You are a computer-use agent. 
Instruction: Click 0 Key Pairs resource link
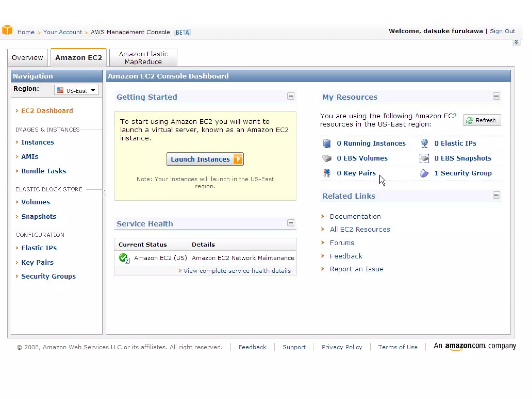[x=356, y=173]
